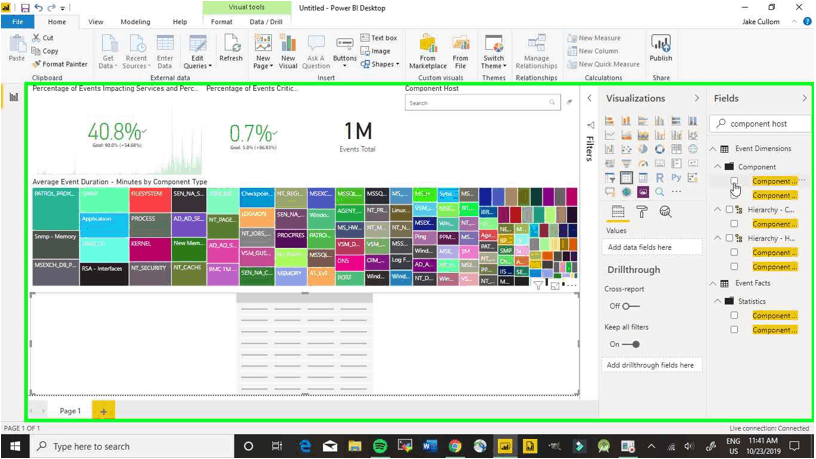The height and width of the screenshot is (459, 816).
Task: Choose the line chart visualization
Action: tap(609, 135)
